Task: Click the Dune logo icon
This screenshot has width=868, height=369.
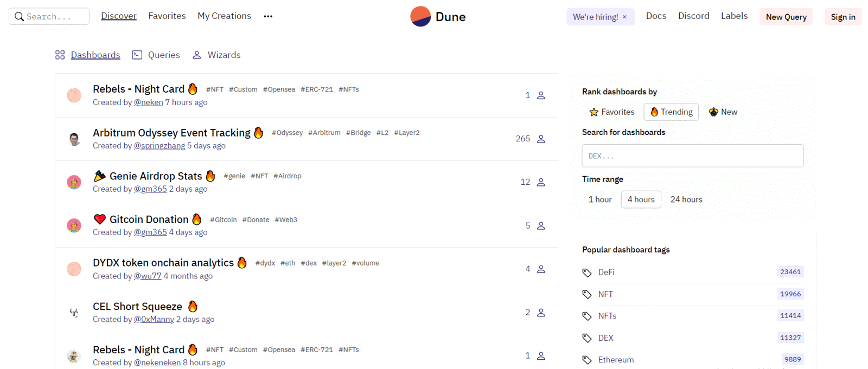Action: [x=420, y=16]
